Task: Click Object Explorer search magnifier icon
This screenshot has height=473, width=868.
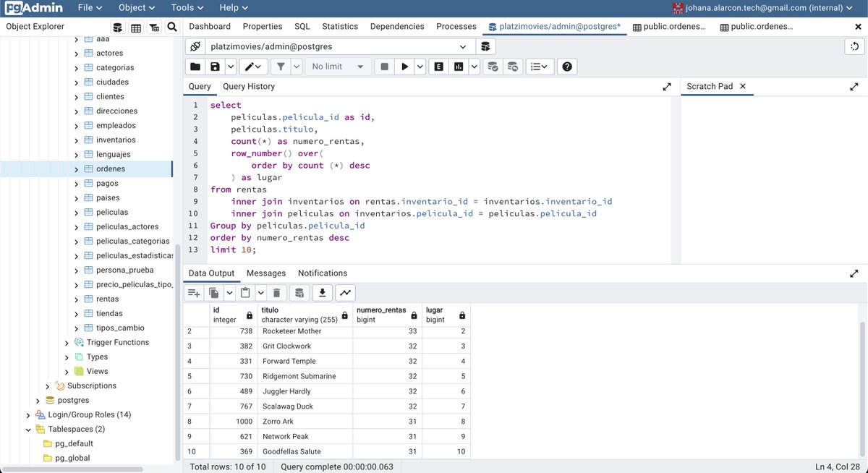Action: point(172,27)
